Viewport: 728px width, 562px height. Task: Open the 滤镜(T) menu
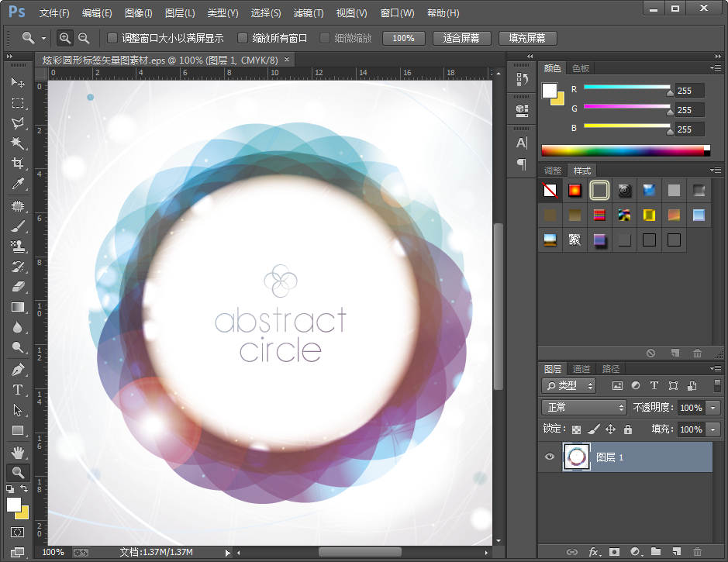point(309,13)
